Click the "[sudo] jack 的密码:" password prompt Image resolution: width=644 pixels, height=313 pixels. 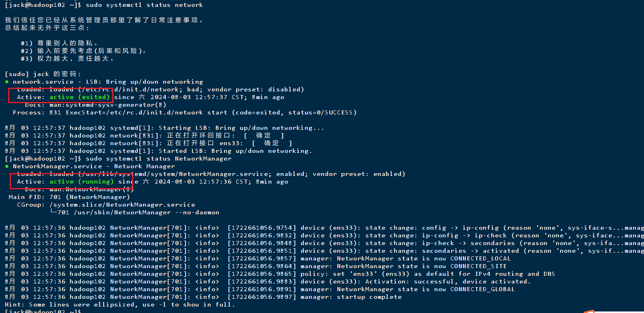point(43,74)
